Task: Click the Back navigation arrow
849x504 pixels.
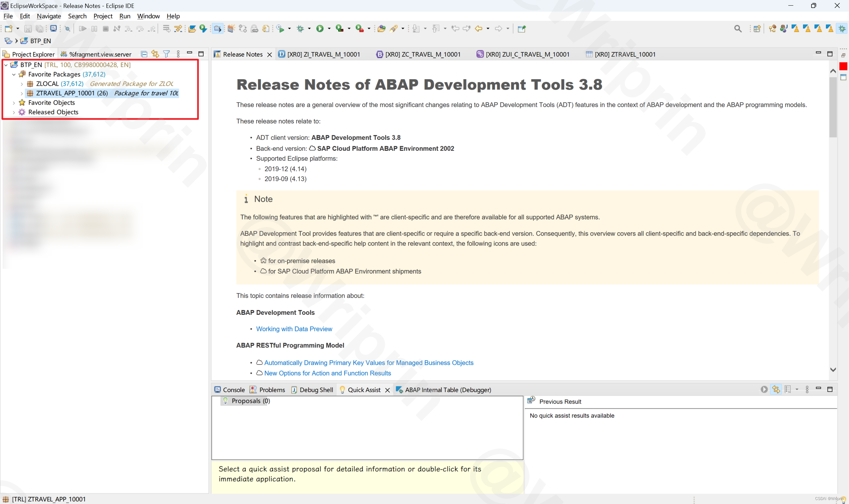Action: pos(479,28)
